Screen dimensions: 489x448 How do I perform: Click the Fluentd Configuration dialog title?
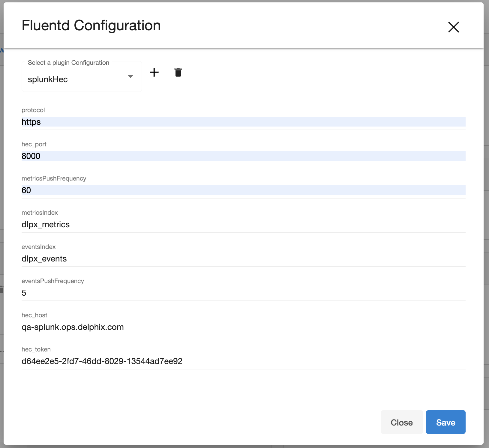point(91,25)
